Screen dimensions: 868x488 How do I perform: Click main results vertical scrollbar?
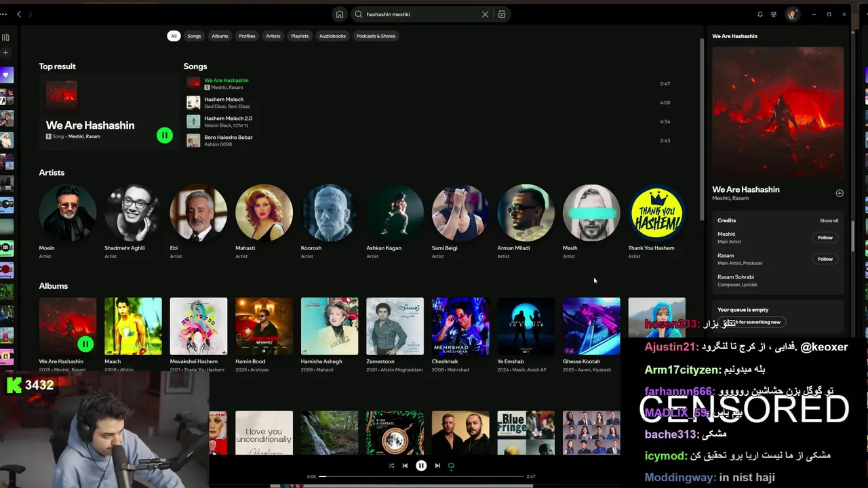tap(701, 129)
